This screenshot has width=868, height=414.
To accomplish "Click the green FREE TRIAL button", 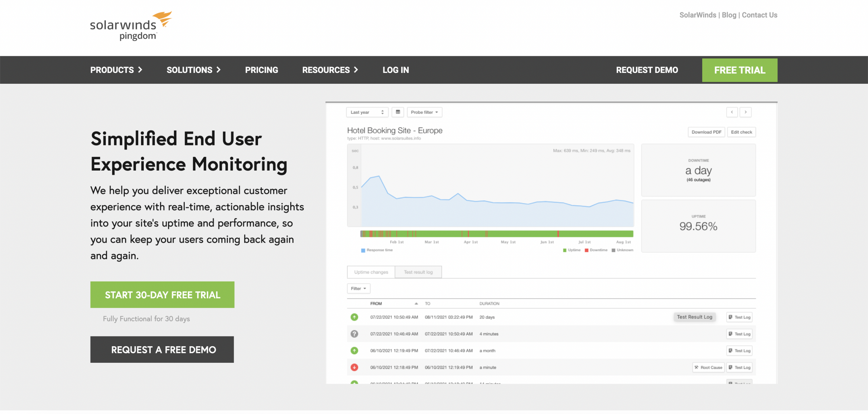I will tap(739, 70).
